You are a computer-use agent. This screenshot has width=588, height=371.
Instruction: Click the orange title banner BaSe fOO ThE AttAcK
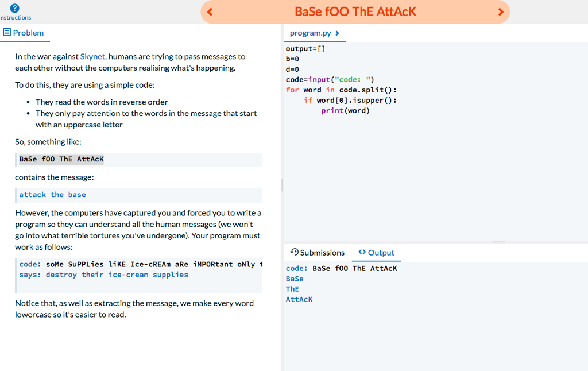click(355, 11)
